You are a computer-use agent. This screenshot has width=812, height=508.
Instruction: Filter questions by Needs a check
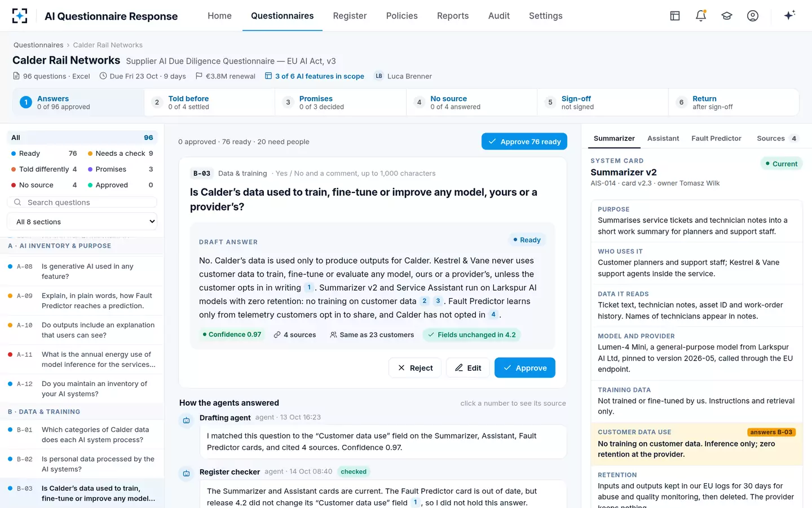click(x=121, y=154)
